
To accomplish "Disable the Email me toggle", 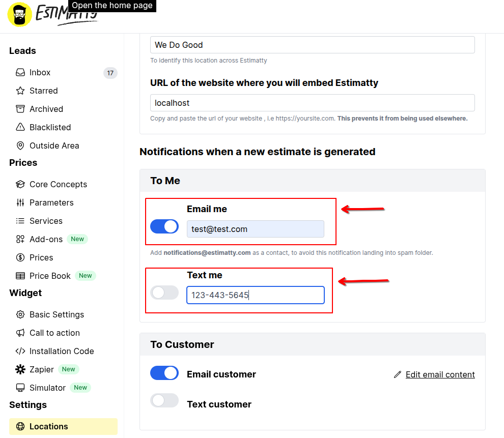I will tap(164, 226).
